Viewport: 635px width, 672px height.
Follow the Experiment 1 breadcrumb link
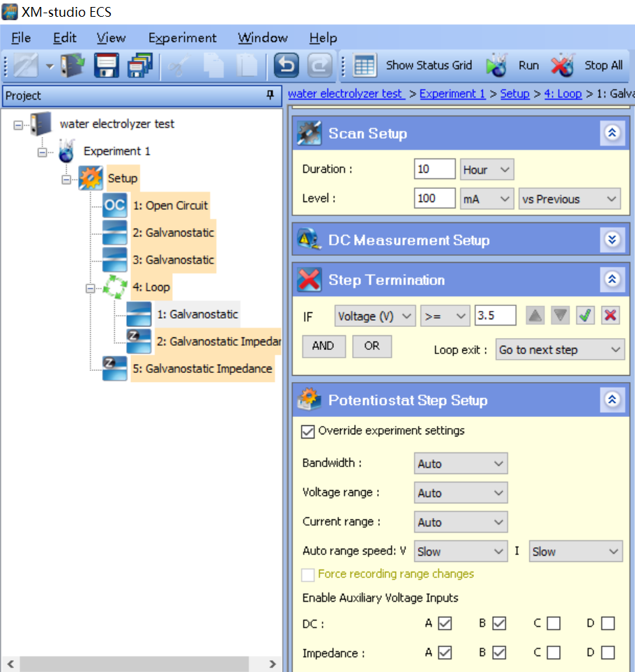(452, 93)
